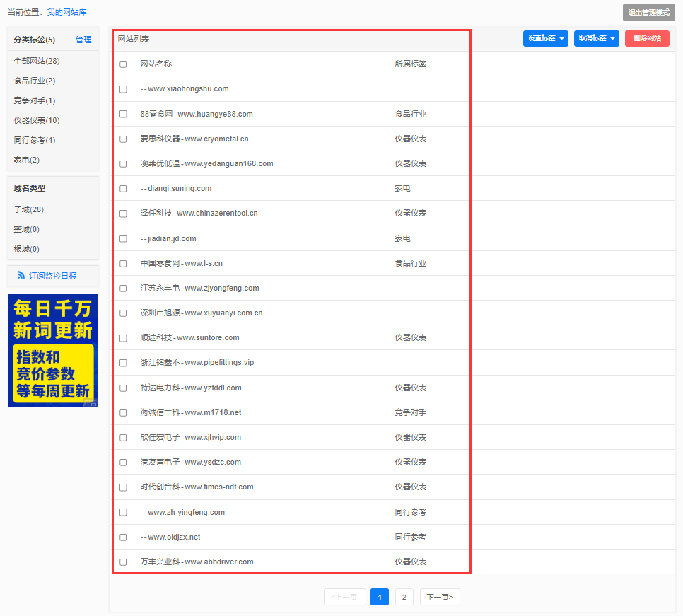Choose the 竞争对手(1) category
683x616 pixels.
click(x=35, y=100)
